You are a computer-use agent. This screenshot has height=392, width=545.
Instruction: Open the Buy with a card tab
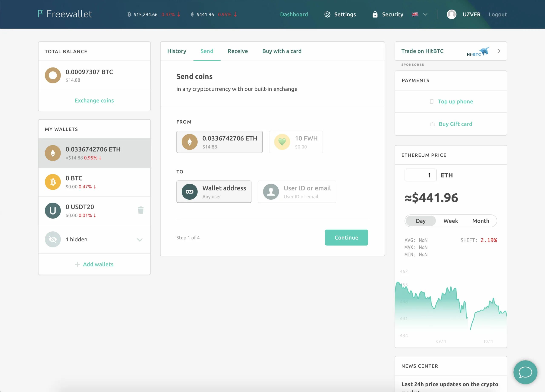pyautogui.click(x=282, y=51)
